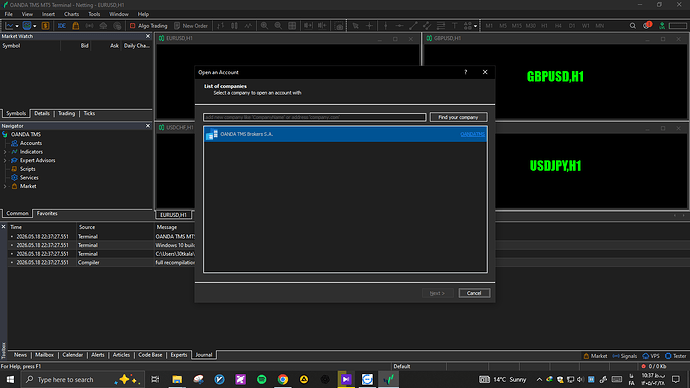The width and height of the screenshot is (690, 388).
Task: Open the notifications icon with red badge
Action: [x=647, y=26]
